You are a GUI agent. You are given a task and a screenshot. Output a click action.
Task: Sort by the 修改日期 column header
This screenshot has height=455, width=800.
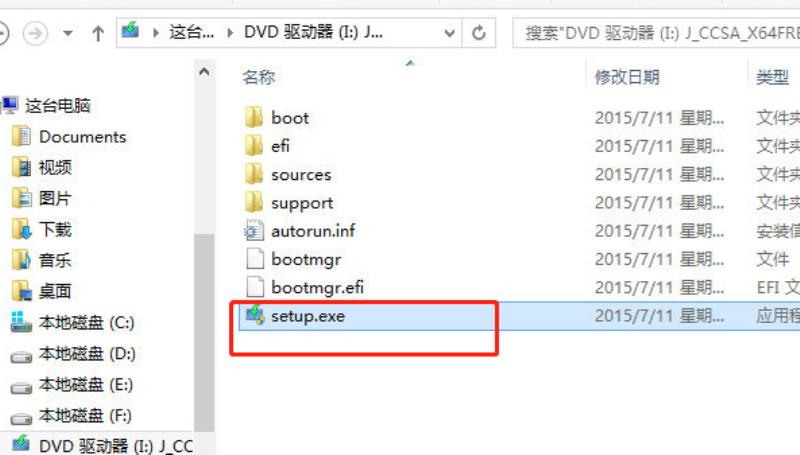click(627, 78)
